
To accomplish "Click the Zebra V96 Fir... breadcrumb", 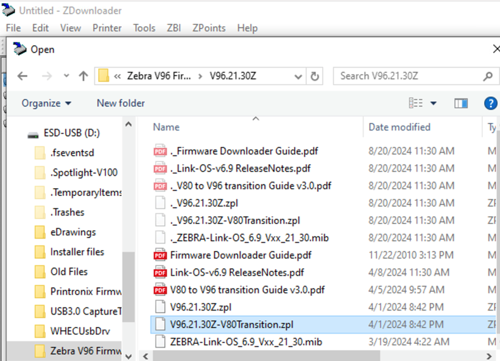I will pos(159,76).
